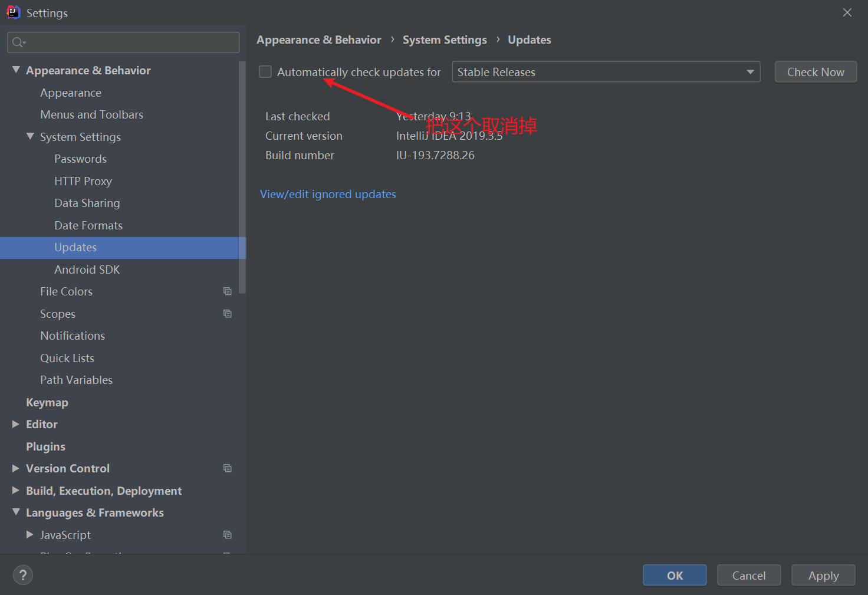The image size is (868, 595).
Task: Click the build number IU-193.7288.26
Action: point(435,155)
